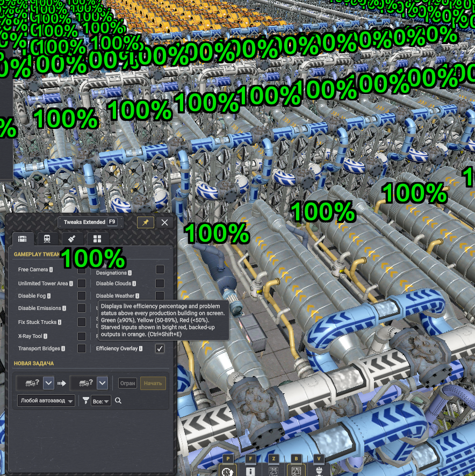475x476 pixels.
Task: Uncheck the Efficiency Overlay checkbox
Action: (160, 349)
